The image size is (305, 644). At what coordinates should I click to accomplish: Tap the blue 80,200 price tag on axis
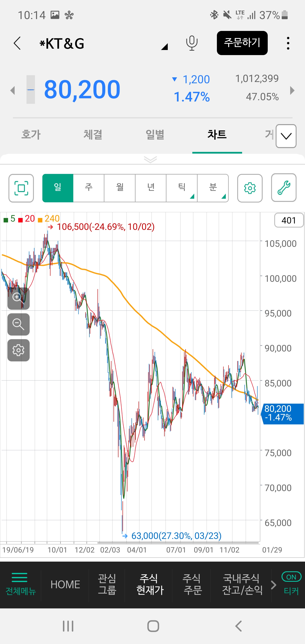(282, 414)
